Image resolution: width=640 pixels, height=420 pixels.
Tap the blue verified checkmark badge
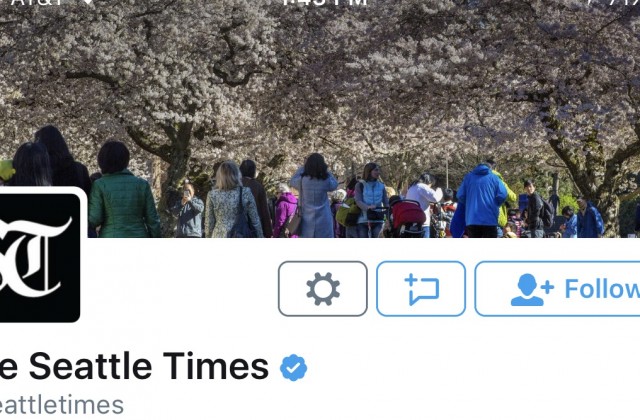[x=293, y=367]
